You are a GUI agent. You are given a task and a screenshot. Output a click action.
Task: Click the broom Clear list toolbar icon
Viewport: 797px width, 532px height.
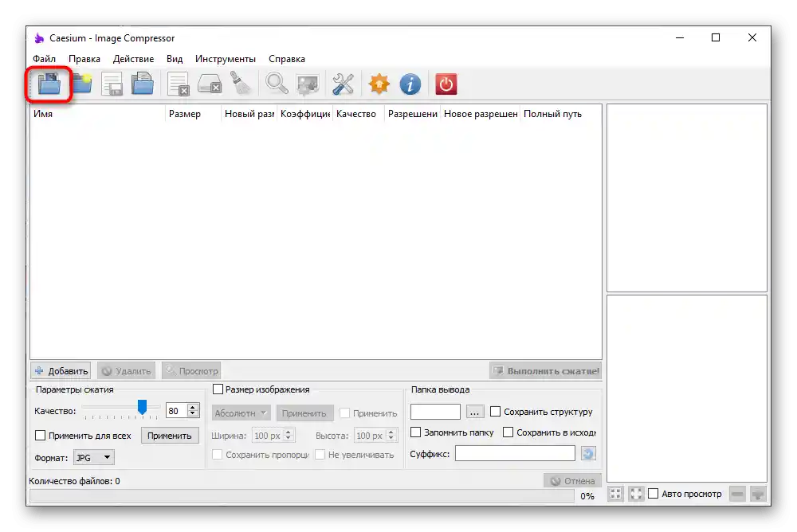[x=241, y=84]
